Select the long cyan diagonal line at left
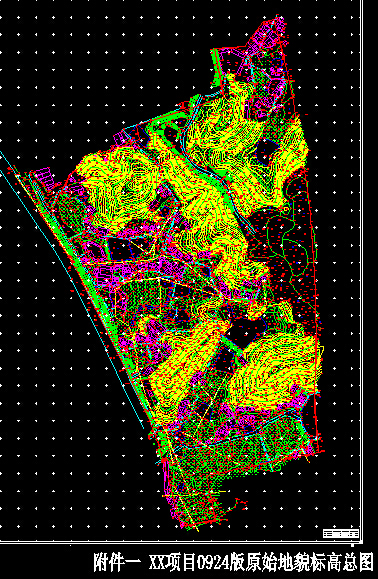Image resolution: width=378 pixels, height=579 pixels. click(72, 290)
